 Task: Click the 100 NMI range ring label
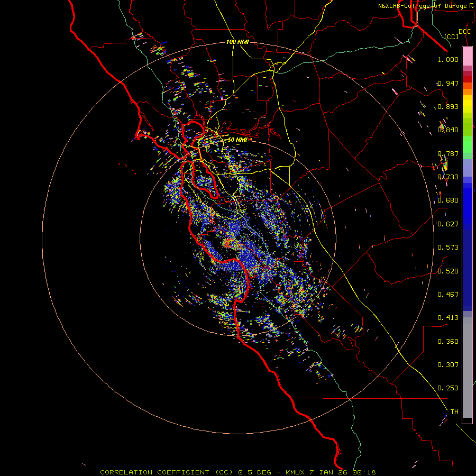click(237, 42)
